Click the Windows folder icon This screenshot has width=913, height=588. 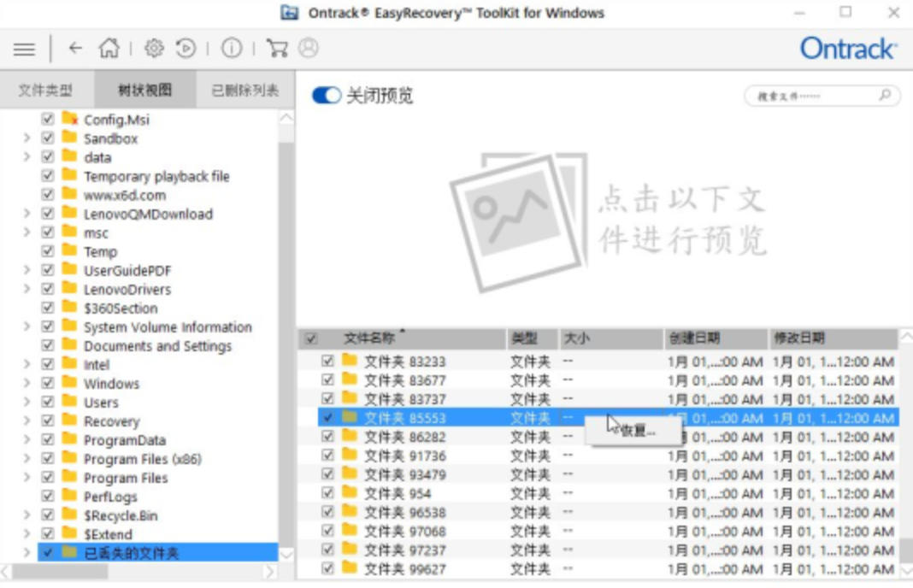(69, 383)
